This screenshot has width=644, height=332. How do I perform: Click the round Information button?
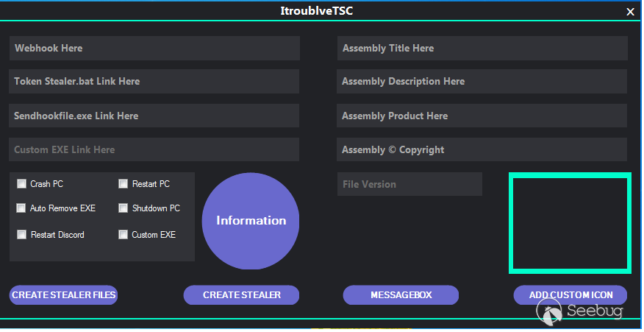coord(251,221)
